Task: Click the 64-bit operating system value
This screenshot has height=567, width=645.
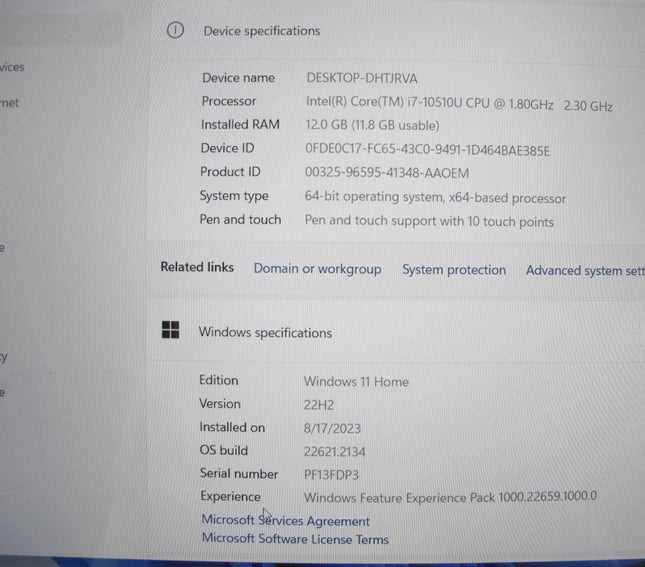Action: [x=435, y=198]
